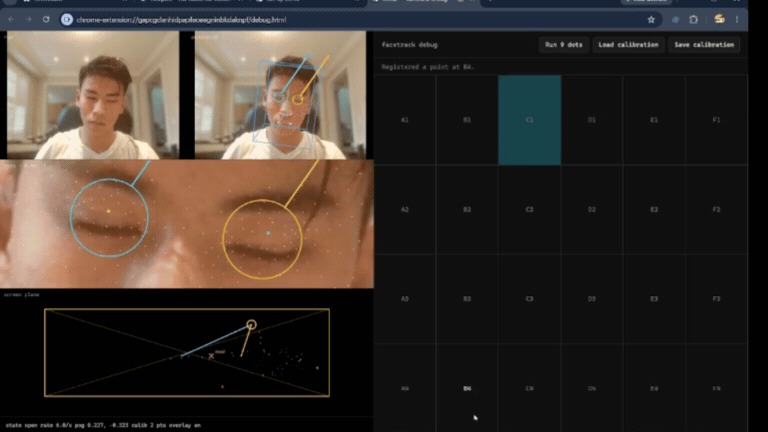Click the zoomed eye close-up view
Image resolution: width=768 pixels, height=432 pixels.
pyautogui.click(x=187, y=224)
